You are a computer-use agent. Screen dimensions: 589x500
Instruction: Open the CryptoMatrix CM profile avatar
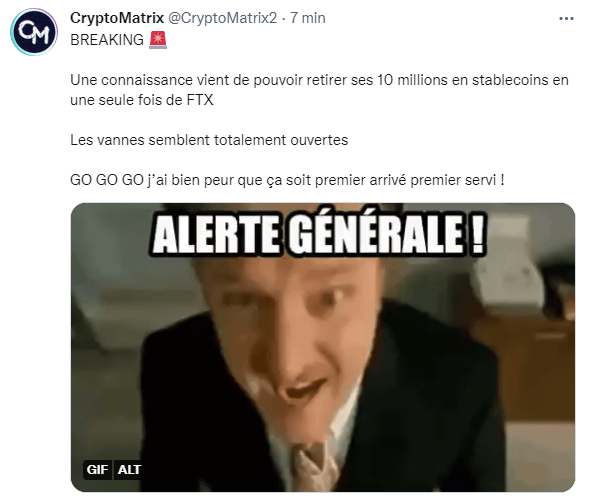(34, 32)
